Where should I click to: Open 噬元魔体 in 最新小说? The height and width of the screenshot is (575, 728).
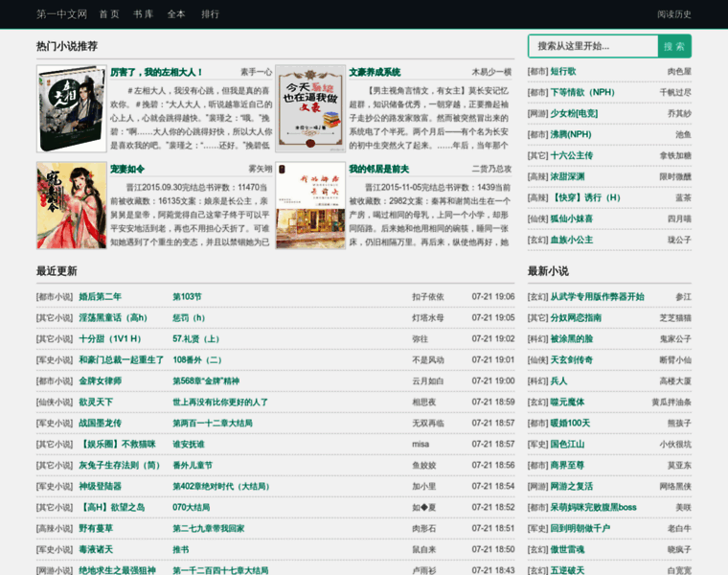pyautogui.click(x=567, y=402)
